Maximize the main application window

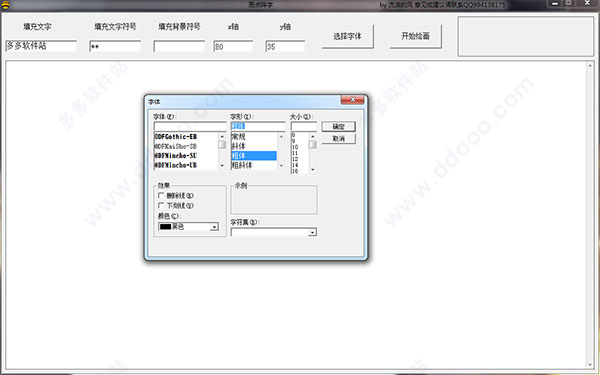(x=569, y=3)
